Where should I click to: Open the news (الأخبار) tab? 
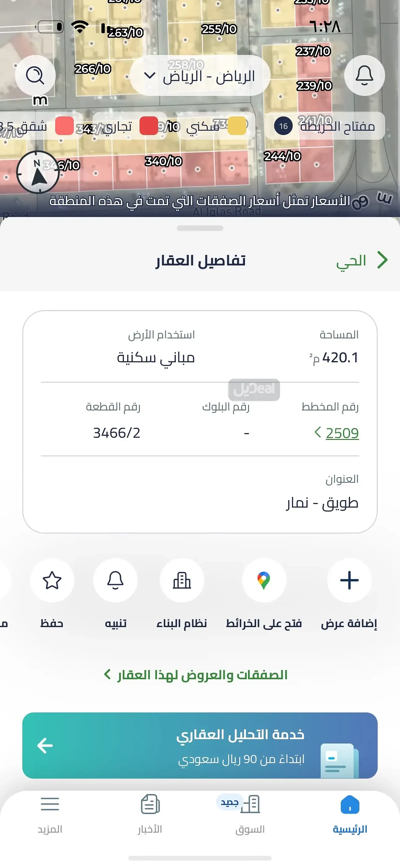tap(150, 814)
